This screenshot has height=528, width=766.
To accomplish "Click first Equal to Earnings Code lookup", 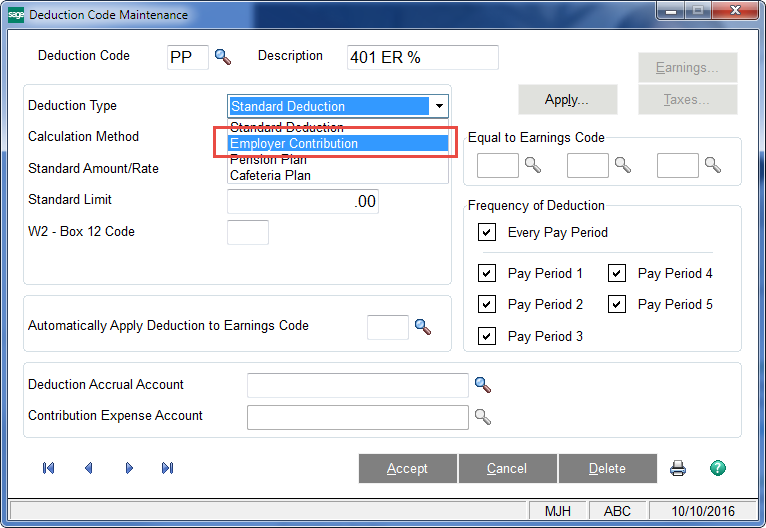I will tap(533, 166).
